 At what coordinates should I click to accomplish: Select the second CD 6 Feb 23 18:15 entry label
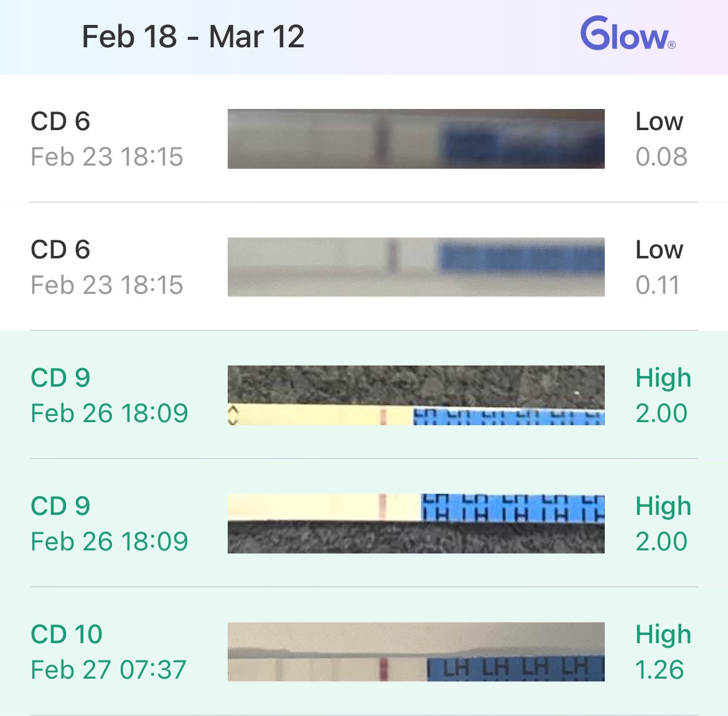tap(107, 266)
